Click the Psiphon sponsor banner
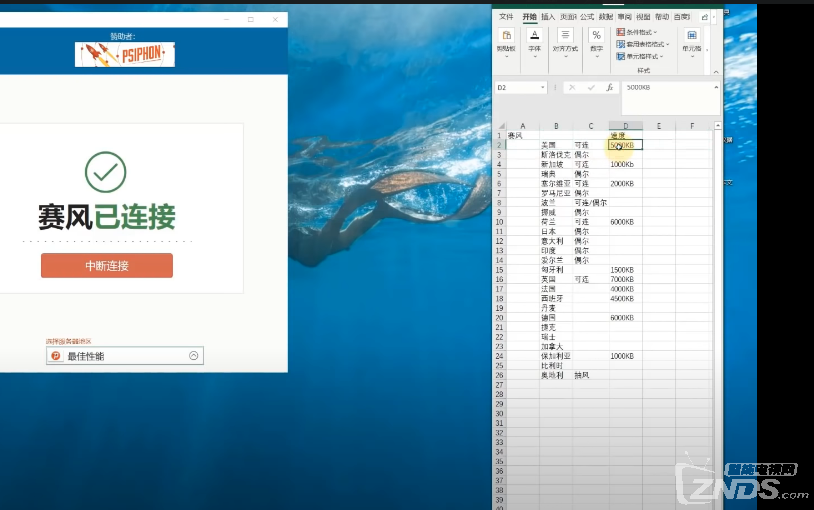Image resolution: width=814 pixels, height=510 pixels. 125,54
